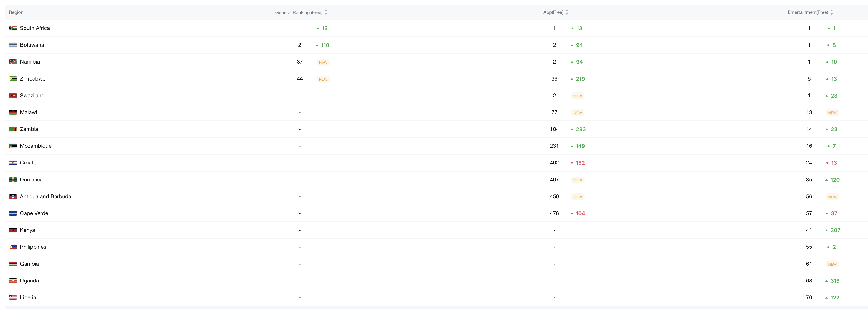Click the Uganda flag icon

pyautogui.click(x=13, y=281)
